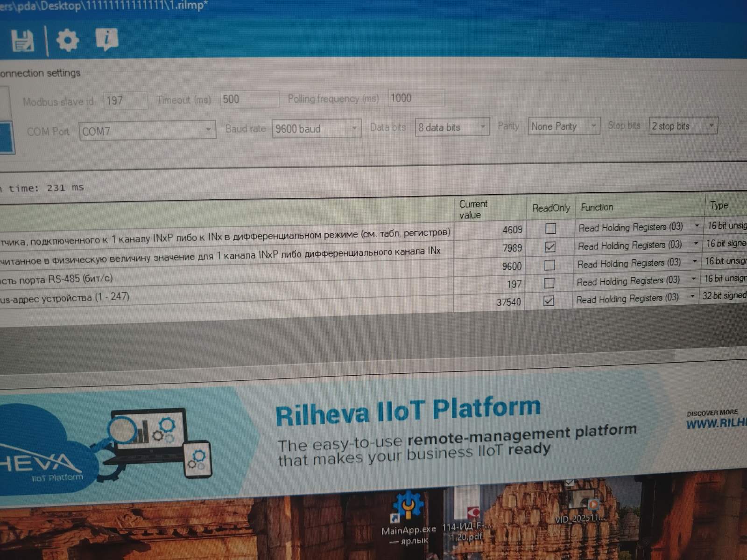Open Function dropdown in first register row

tap(697, 226)
